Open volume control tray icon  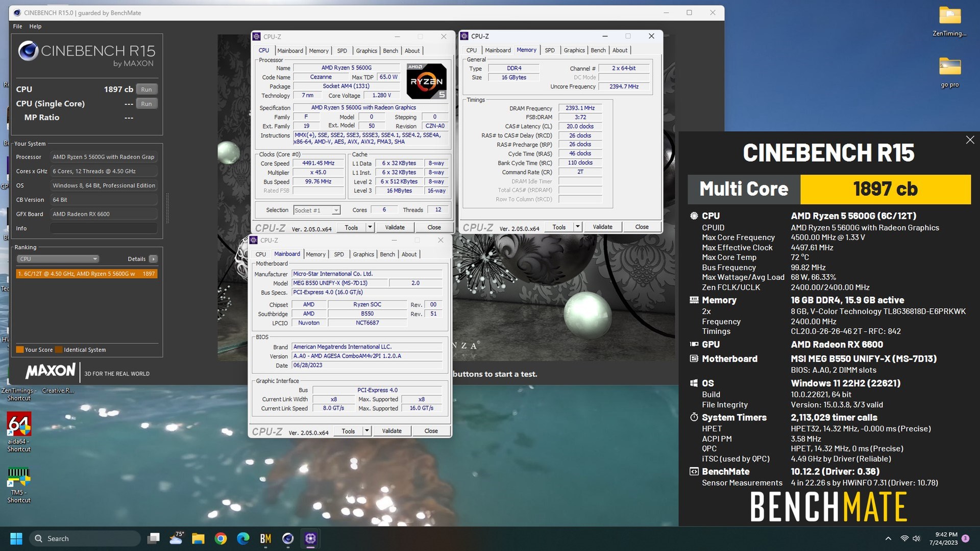coord(917,538)
